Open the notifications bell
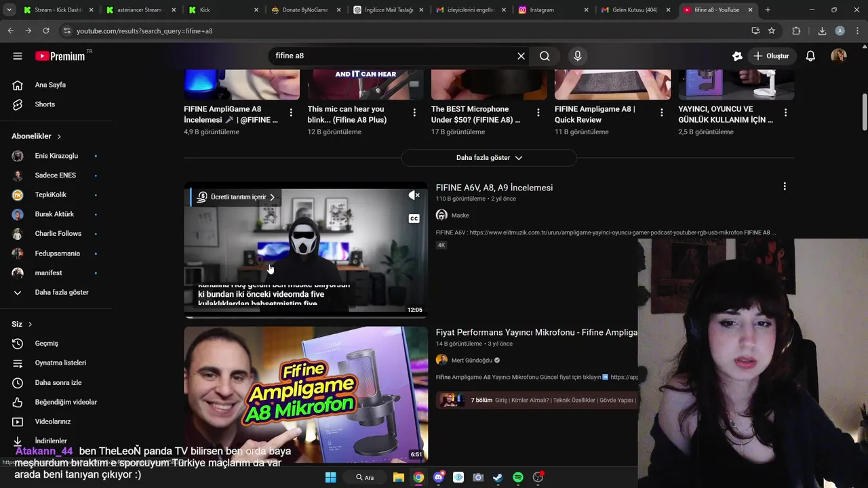868x488 pixels. pyautogui.click(x=810, y=56)
